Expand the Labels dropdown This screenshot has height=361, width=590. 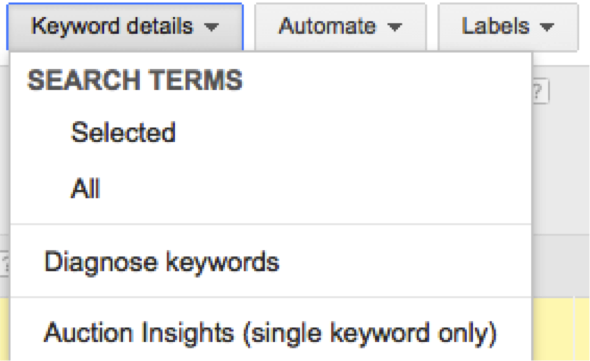(508, 27)
